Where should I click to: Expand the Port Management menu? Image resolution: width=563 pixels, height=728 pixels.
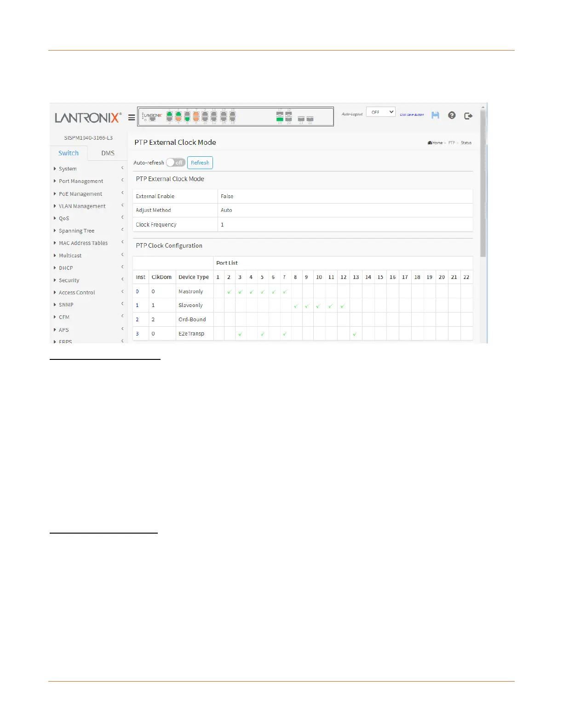click(x=88, y=181)
